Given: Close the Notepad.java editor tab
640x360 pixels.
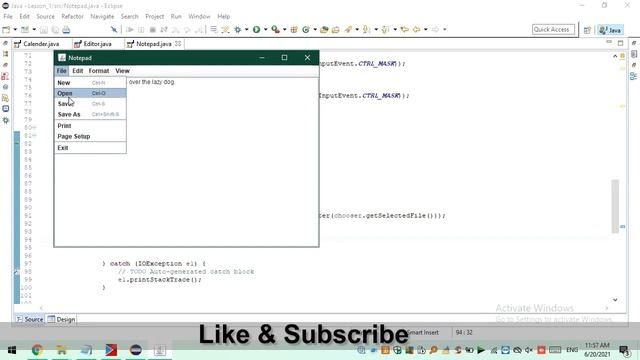Looking at the screenshot, I should coord(178,43).
